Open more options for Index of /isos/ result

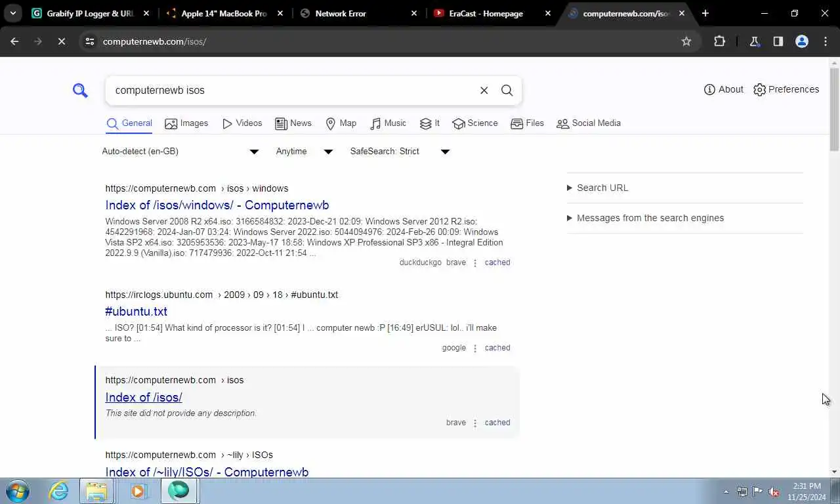point(475,423)
